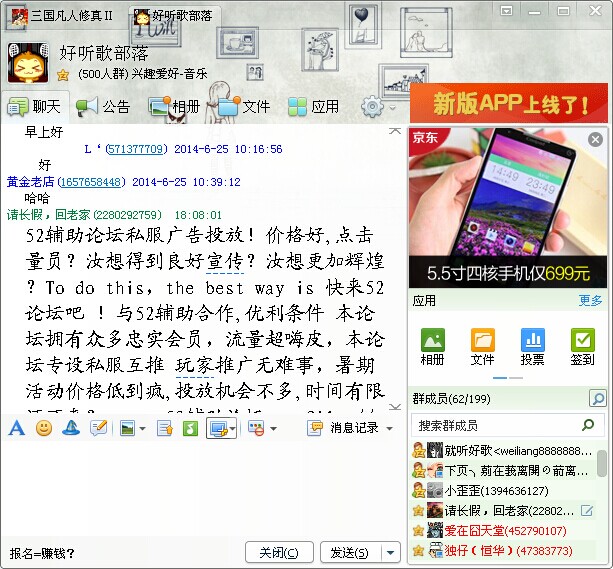Screen dimensions: 613x569
Task: Open the 消息记录 message history
Action: 343,428
